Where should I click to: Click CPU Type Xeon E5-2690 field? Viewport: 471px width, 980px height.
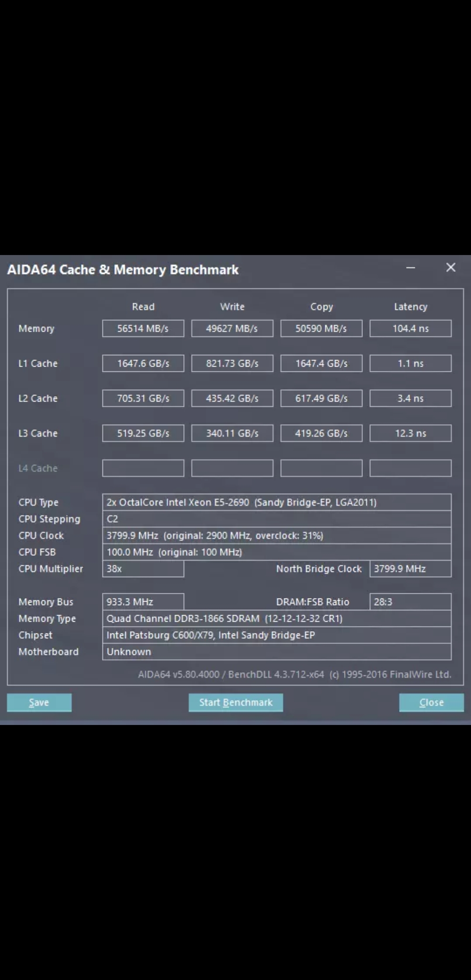tap(277, 502)
